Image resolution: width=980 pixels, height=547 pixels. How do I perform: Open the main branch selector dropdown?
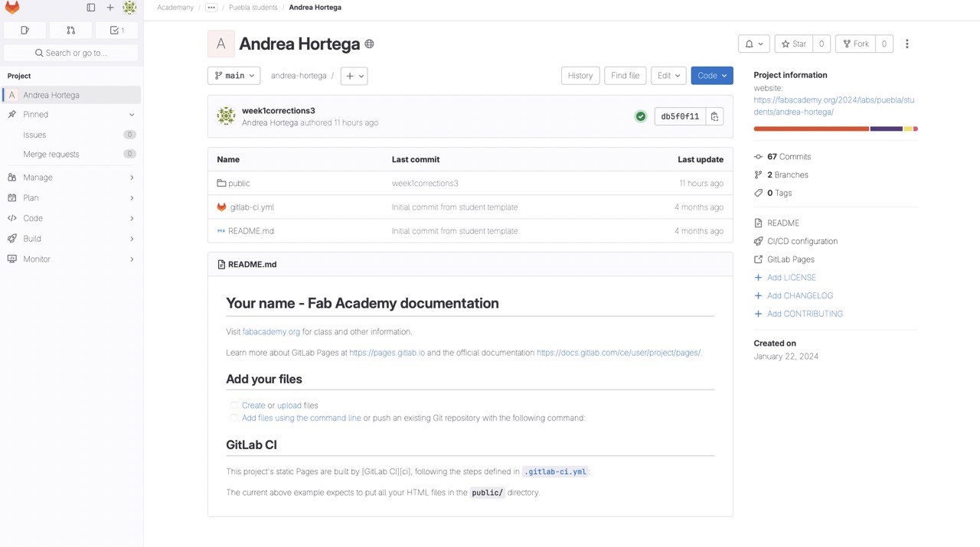(234, 76)
